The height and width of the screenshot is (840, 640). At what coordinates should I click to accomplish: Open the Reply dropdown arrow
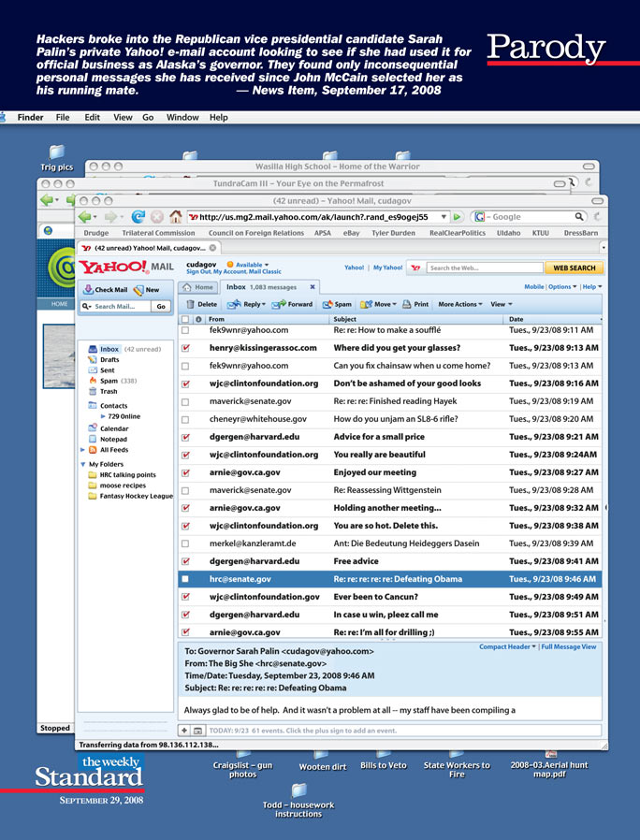[266, 304]
